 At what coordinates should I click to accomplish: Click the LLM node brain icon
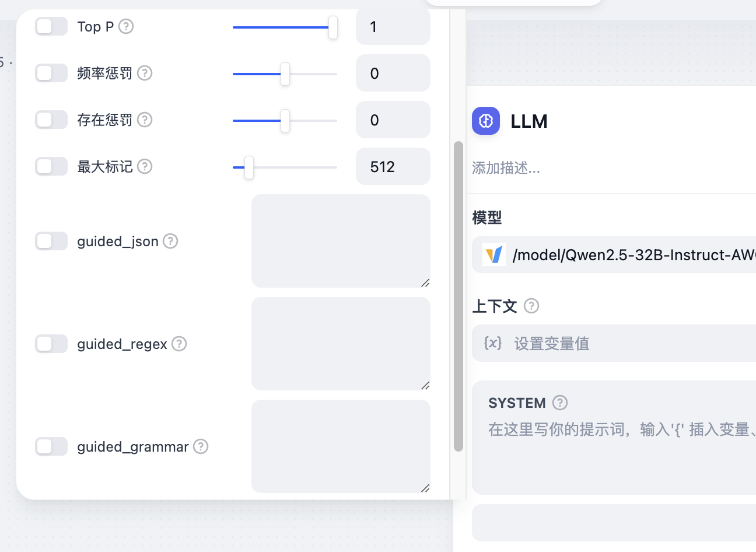tap(486, 121)
